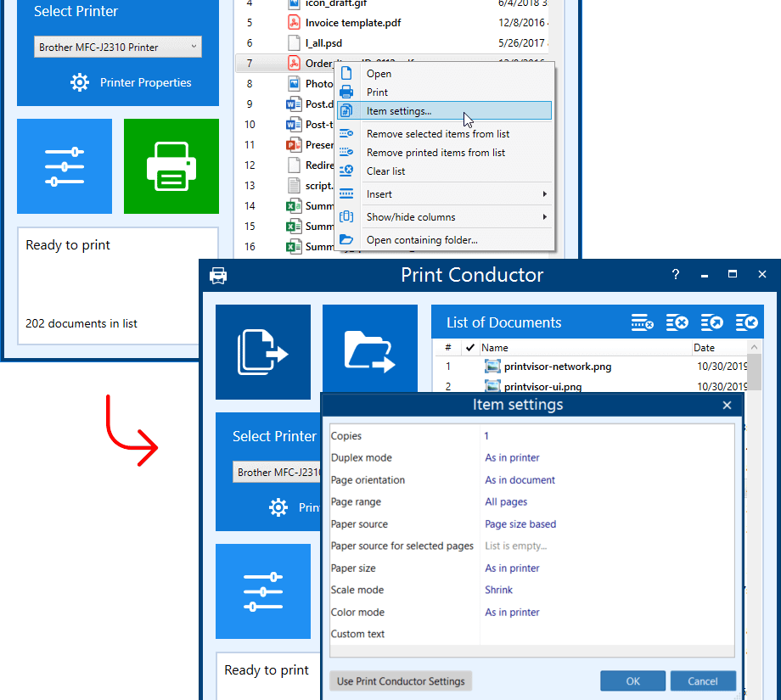Screen dimensions: 781x700
Task: Click the first List of Documents toolbar icon
Action: point(642,322)
